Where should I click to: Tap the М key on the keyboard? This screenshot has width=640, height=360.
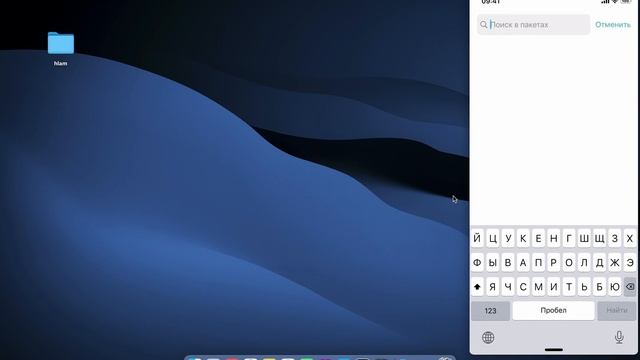coord(538,287)
